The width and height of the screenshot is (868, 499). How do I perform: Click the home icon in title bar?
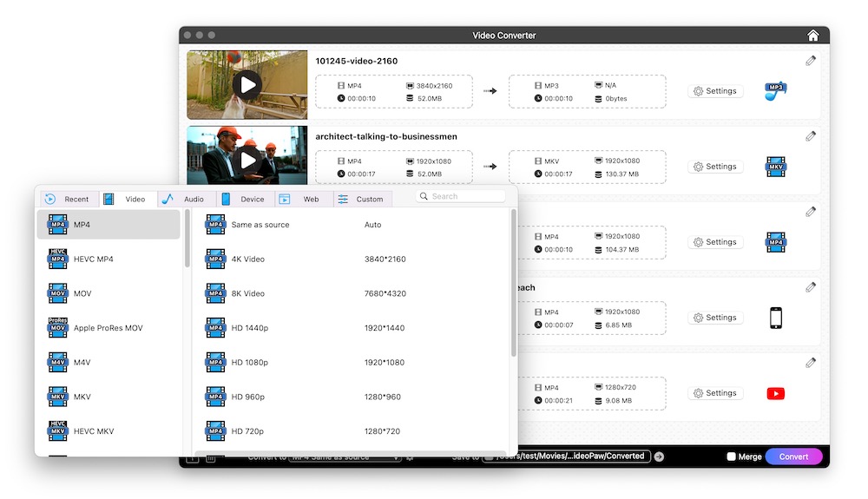click(x=812, y=36)
